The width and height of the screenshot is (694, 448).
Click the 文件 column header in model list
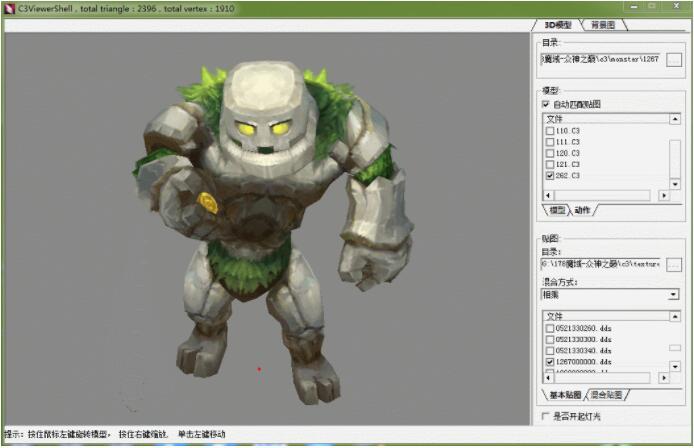pos(606,119)
